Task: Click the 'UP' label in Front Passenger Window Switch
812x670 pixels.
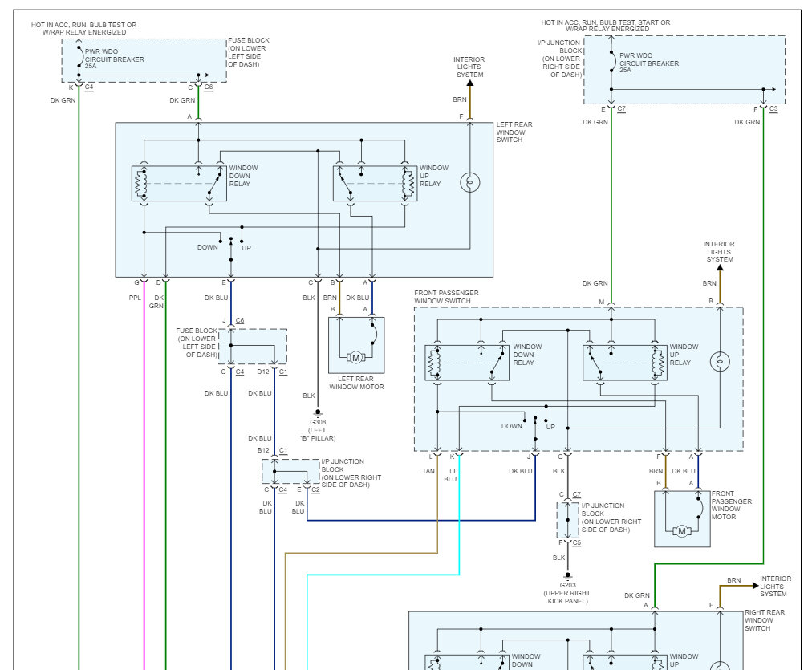Action: [550, 427]
